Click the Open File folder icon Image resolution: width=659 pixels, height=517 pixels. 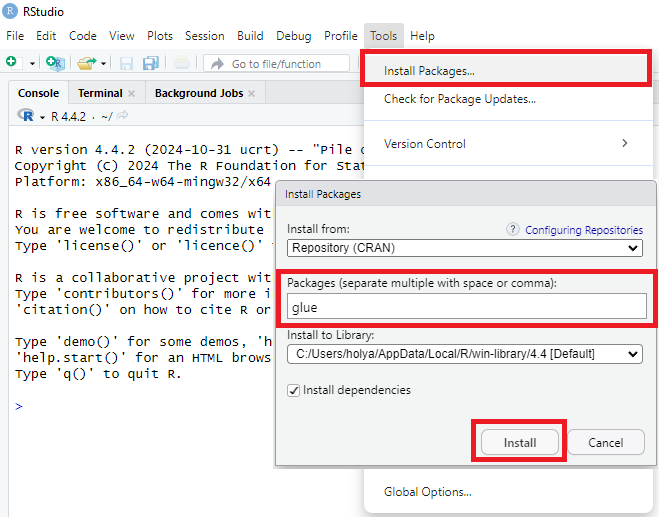click(87, 63)
